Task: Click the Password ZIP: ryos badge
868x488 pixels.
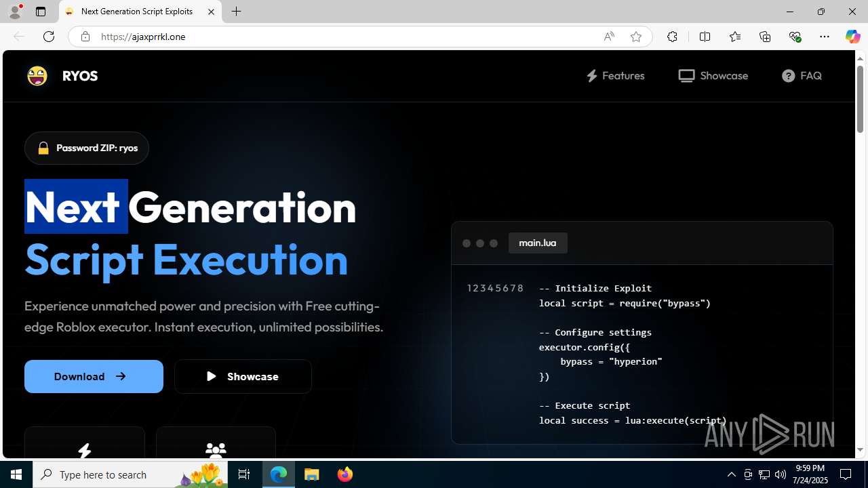Action: point(87,148)
